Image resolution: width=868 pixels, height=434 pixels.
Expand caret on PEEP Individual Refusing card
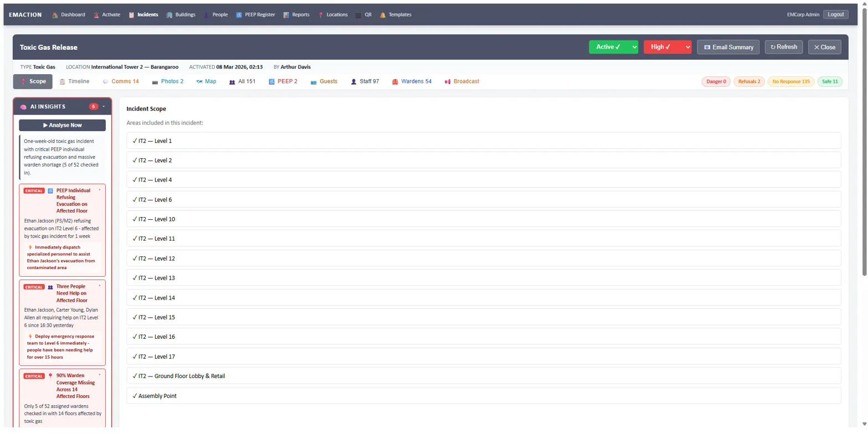100,190
